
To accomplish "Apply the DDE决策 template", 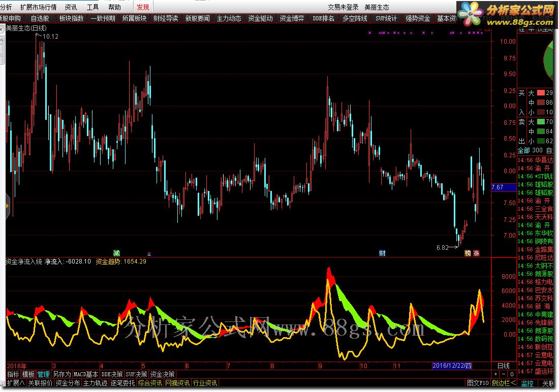I will pyautogui.click(x=112, y=374).
